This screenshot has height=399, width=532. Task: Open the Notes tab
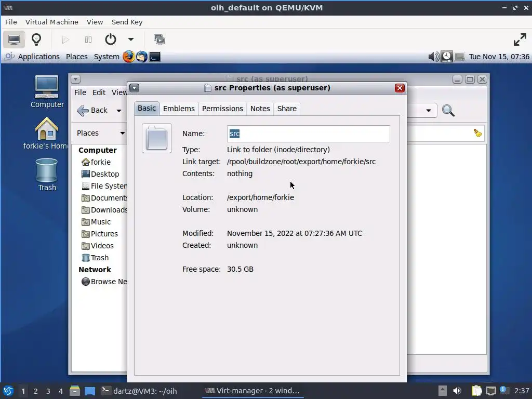pos(260,109)
